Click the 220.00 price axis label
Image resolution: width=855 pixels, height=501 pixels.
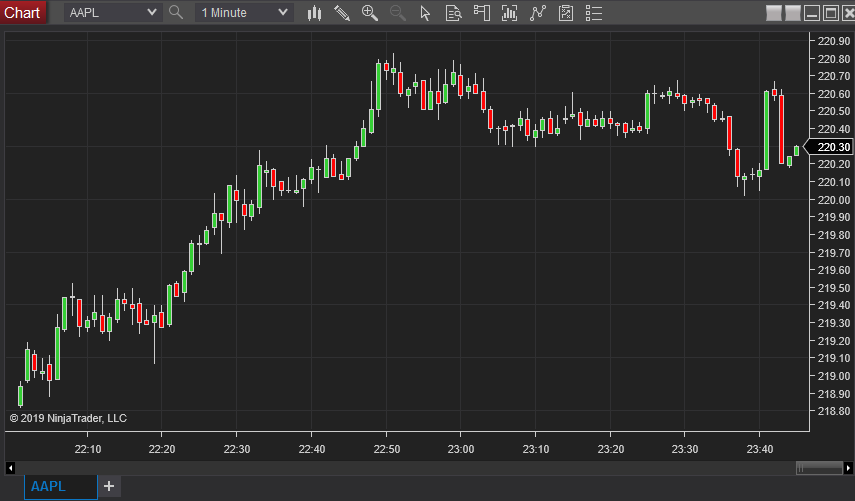[x=833, y=200]
